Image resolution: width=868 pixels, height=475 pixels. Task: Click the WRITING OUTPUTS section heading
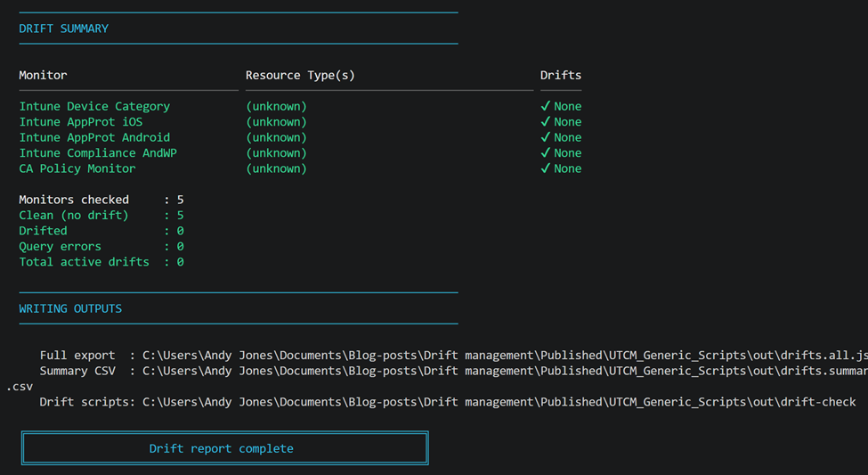70,308
